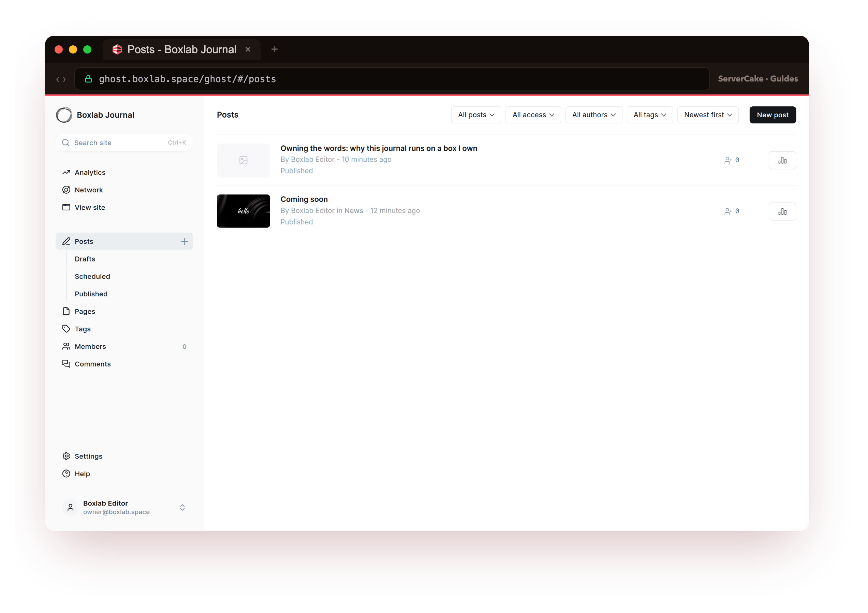Viewport: 868px width, 613px height.
Task: View analytics for 'Owning the words' post
Action: [782, 160]
